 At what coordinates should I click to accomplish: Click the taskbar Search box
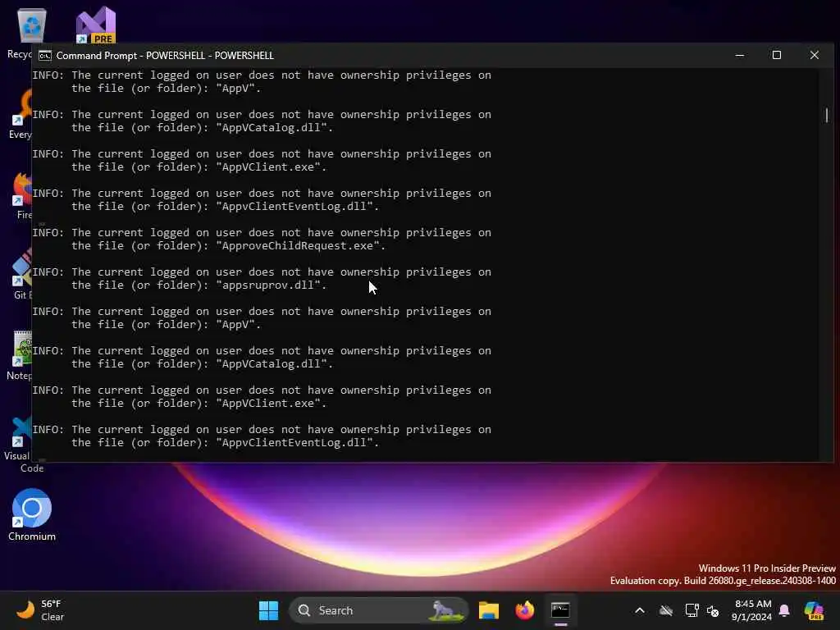click(379, 610)
